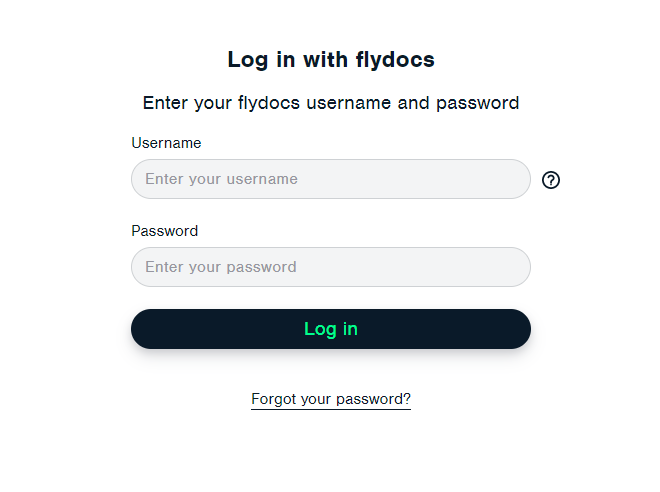Focus the 'Enter your username' text box
This screenshot has height=492, width=660.
coord(330,179)
